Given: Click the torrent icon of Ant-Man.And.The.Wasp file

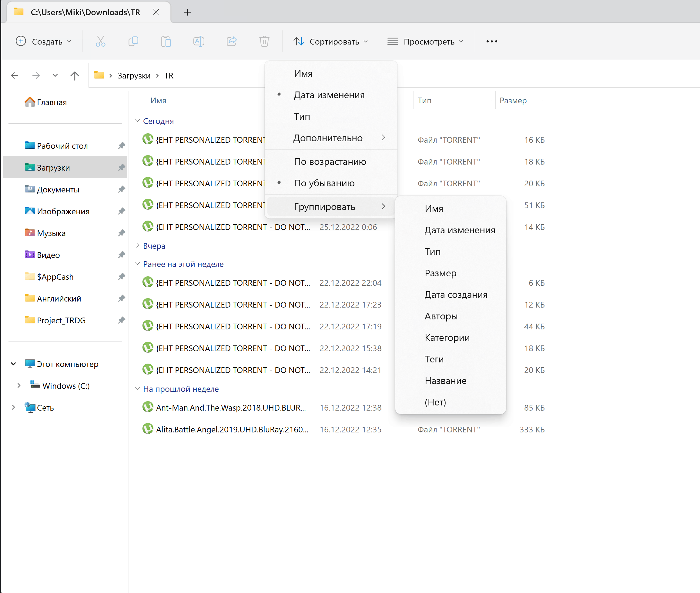Looking at the screenshot, I should coord(148,407).
